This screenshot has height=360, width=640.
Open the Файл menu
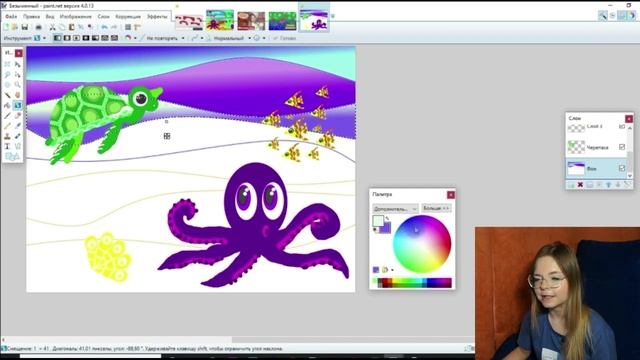point(11,17)
